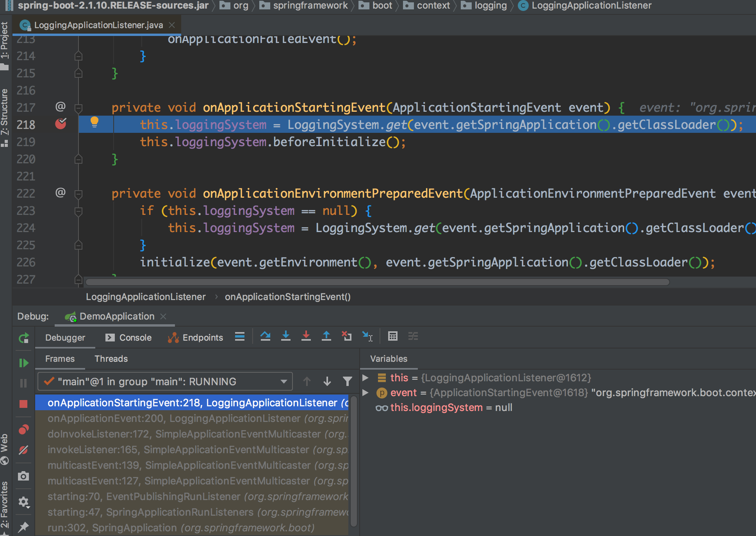Mute all breakpoints with crossed circle icon

[x=24, y=450]
